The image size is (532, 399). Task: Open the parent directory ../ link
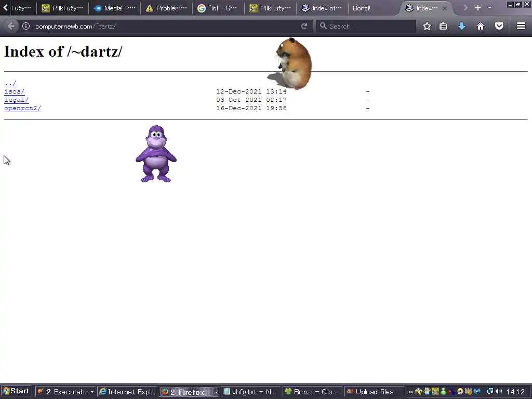click(x=10, y=84)
